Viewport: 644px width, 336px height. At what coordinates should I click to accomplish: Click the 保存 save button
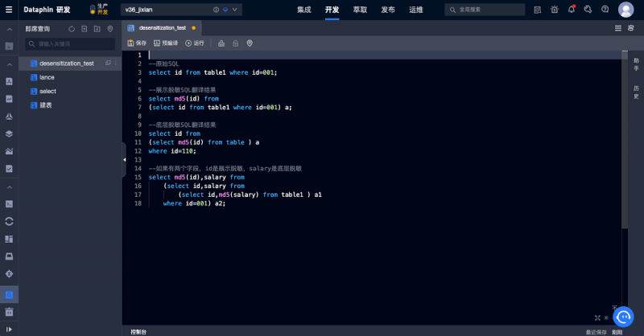coord(137,43)
